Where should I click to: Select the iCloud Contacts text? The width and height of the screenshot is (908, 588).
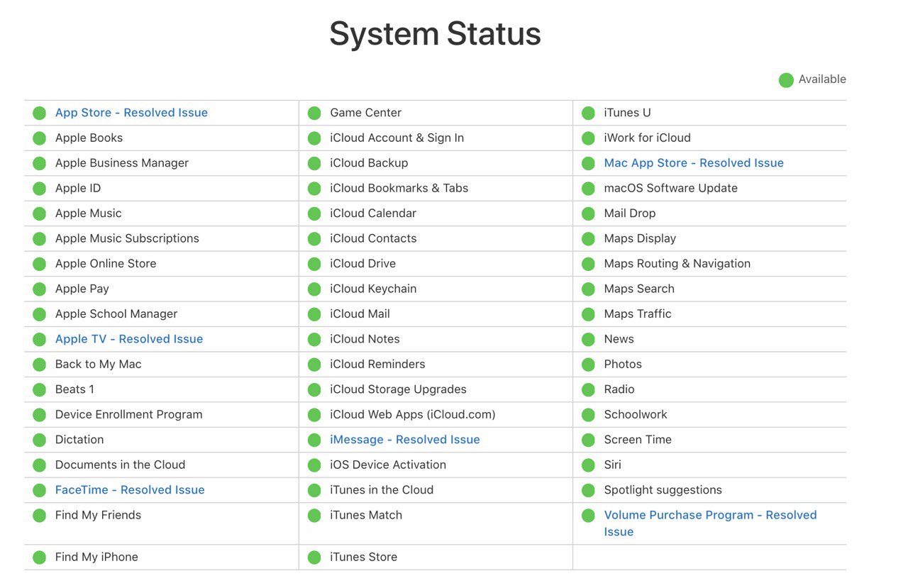pos(373,238)
